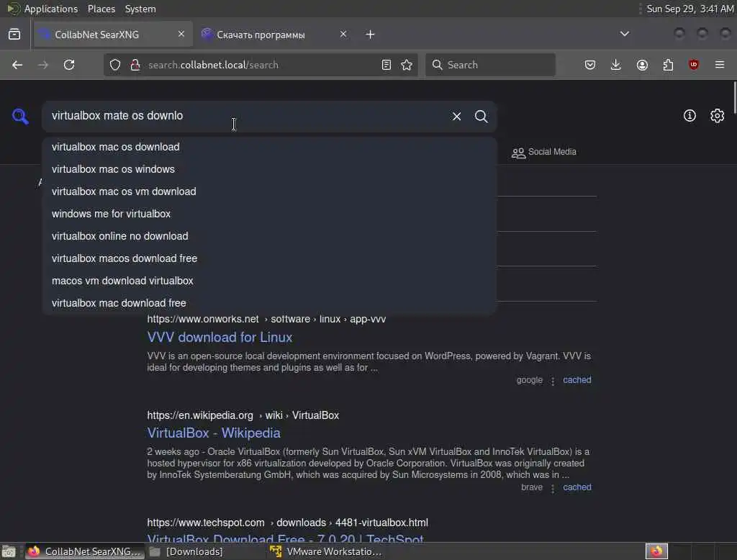This screenshot has width=737, height=560.
Task: Choose suggestion 'virtualbox online no download'
Action: pyautogui.click(x=269, y=236)
